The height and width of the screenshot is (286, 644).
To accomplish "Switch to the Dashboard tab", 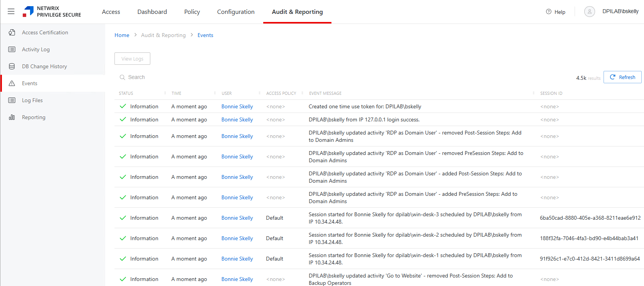I will coord(152,12).
